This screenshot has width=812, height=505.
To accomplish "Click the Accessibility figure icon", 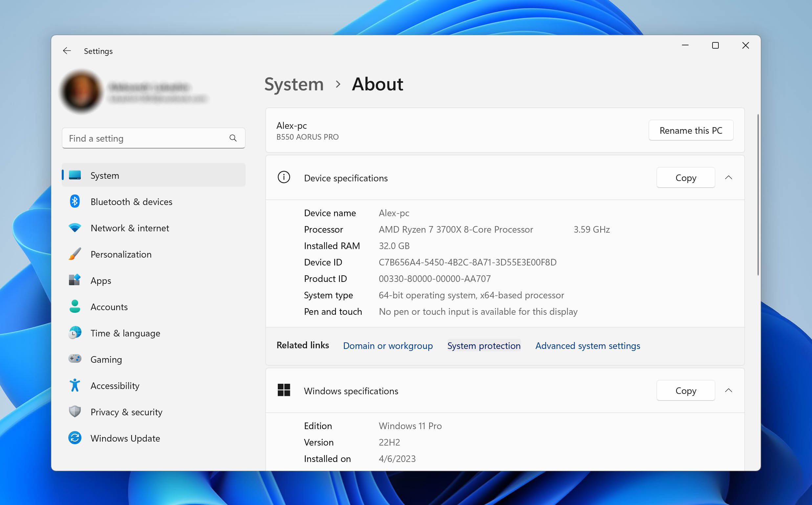I will click(75, 385).
